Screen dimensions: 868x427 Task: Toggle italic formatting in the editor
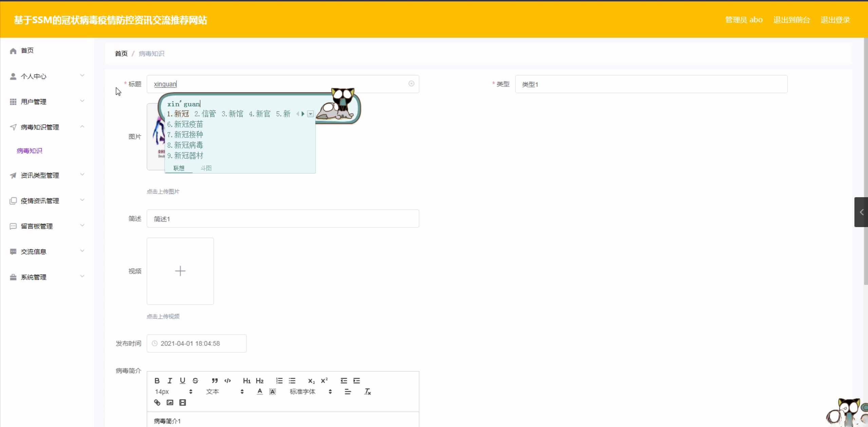pyautogui.click(x=170, y=380)
